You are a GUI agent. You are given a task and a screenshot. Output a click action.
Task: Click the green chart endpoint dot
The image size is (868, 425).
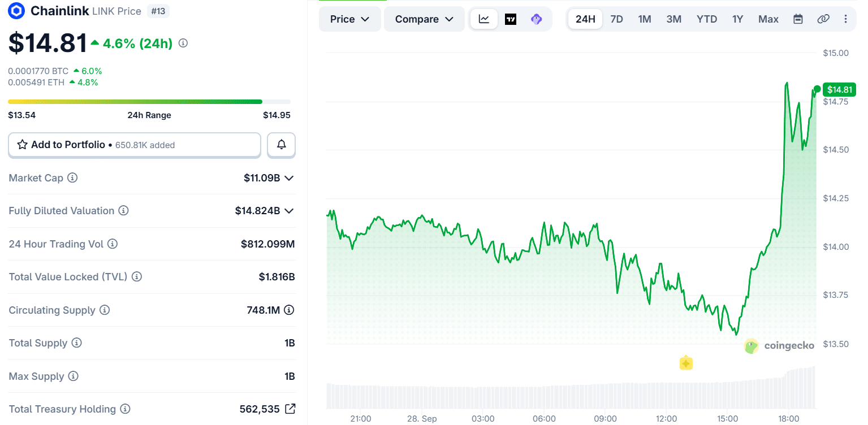click(x=817, y=89)
